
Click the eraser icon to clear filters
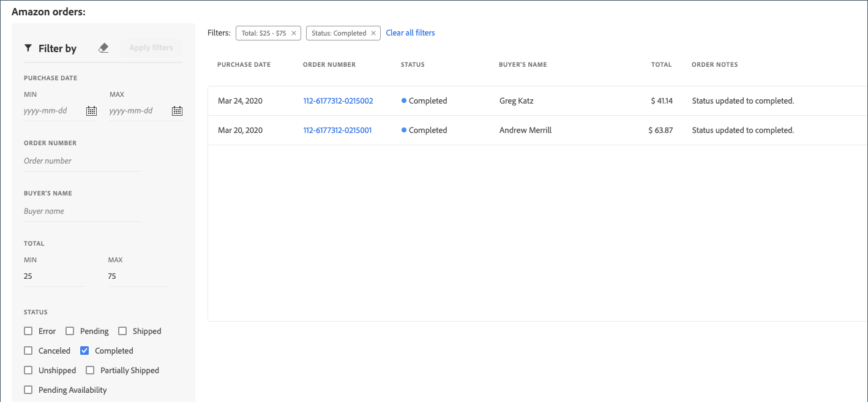103,47
